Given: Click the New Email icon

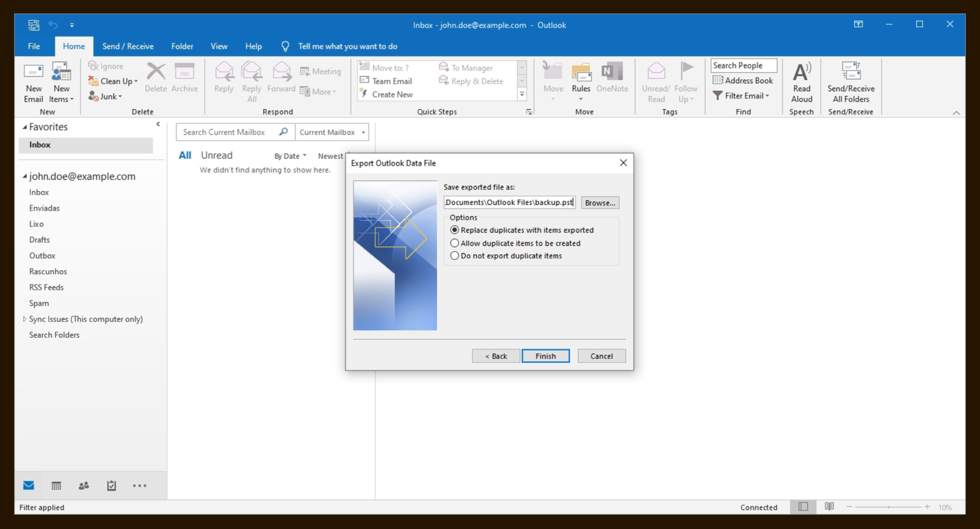Looking at the screenshot, I should [x=34, y=83].
